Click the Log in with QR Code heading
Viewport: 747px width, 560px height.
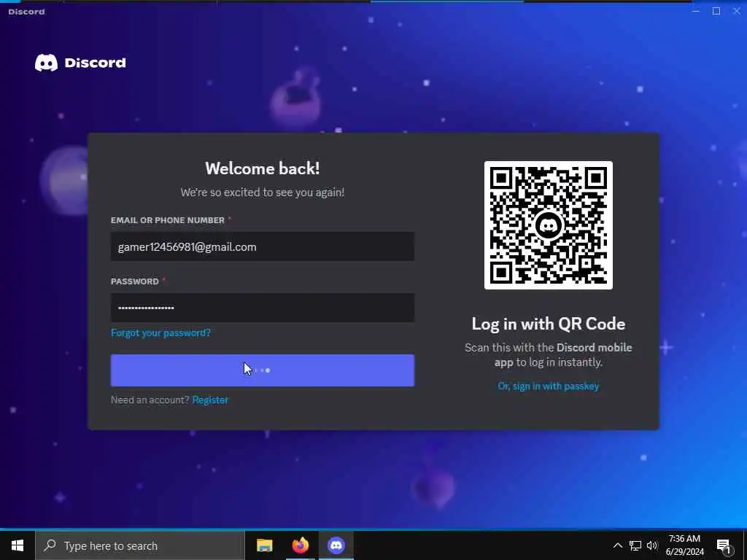(549, 324)
